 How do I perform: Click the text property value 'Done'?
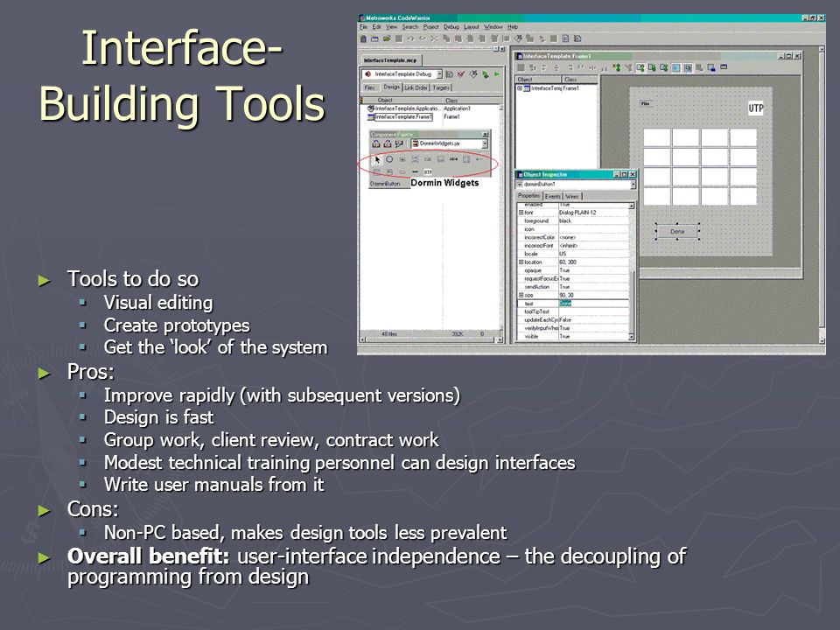[565, 304]
